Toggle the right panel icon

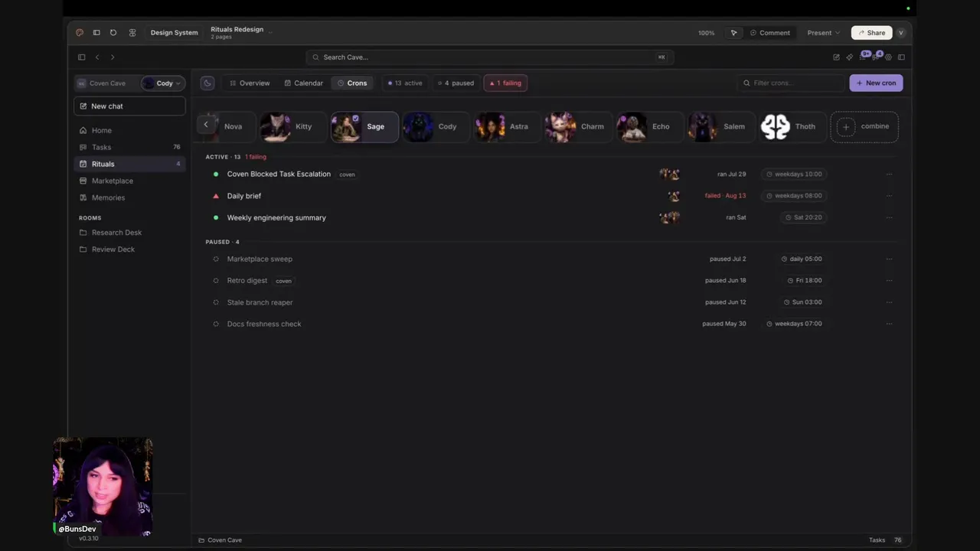point(901,57)
